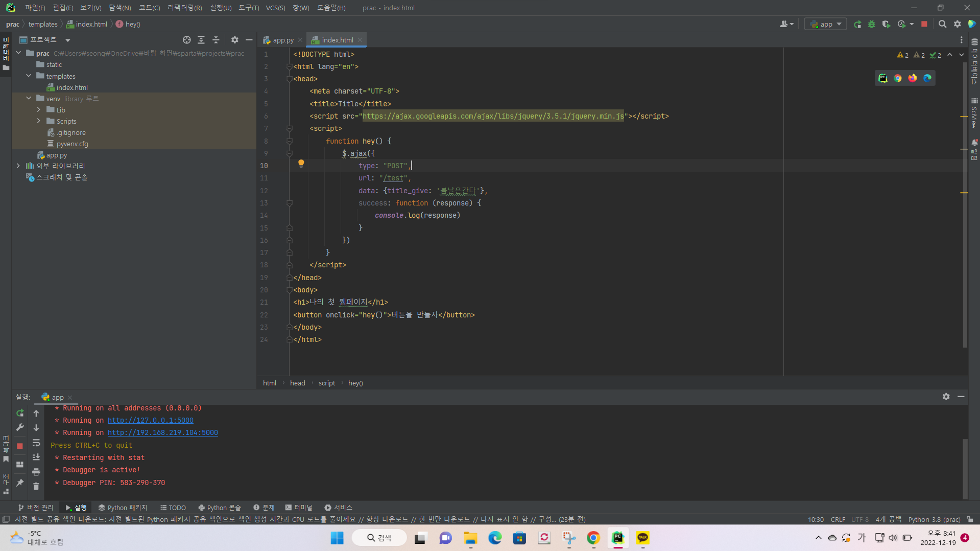Click the yellow lightbulb on line 10

301,164
